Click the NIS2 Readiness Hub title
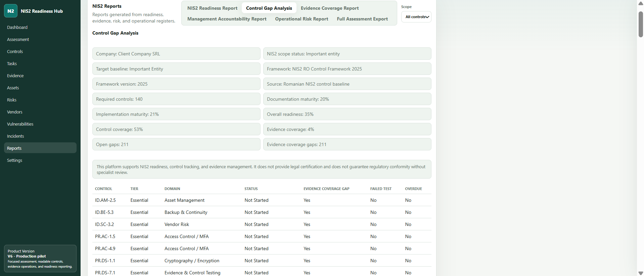Viewport: 644px width, 276px height. click(x=42, y=11)
